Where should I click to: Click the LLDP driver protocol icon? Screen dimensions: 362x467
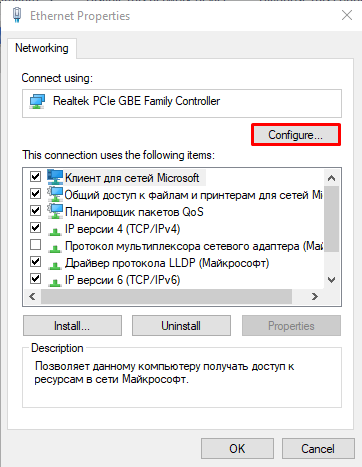click(x=55, y=265)
